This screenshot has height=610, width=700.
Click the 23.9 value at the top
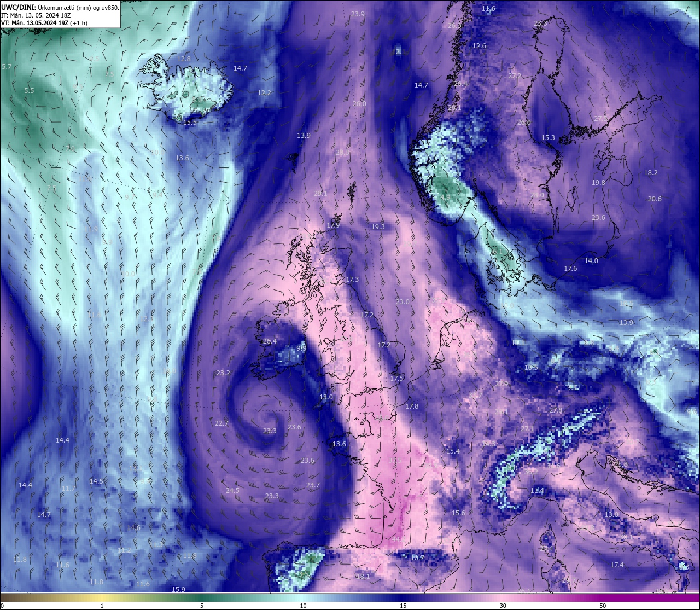358,14
